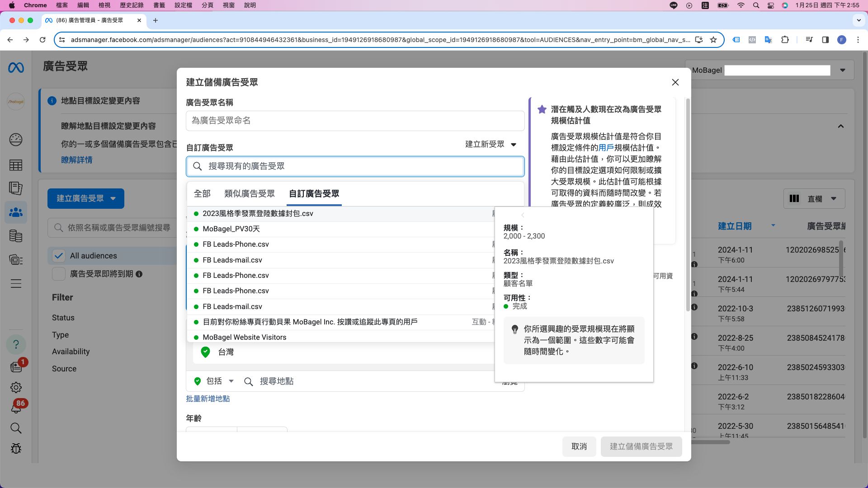Open the 書籤 menu in menu bar
868x488 pixels.
(x=159, y=5)
